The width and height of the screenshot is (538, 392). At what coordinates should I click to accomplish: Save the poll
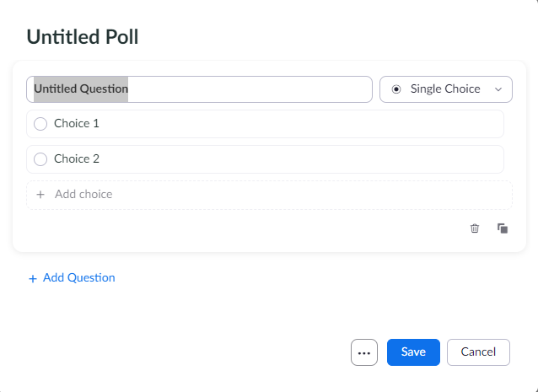(413, 352)
